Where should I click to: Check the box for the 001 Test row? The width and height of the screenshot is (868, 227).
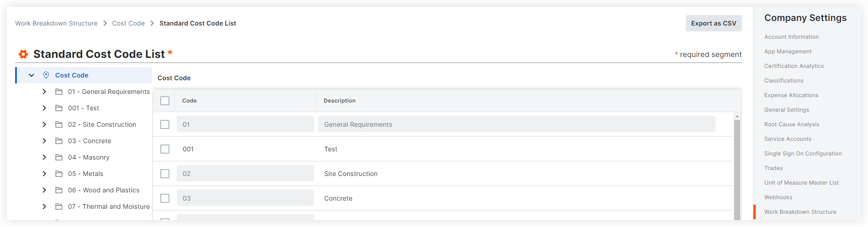click(165, 149)
